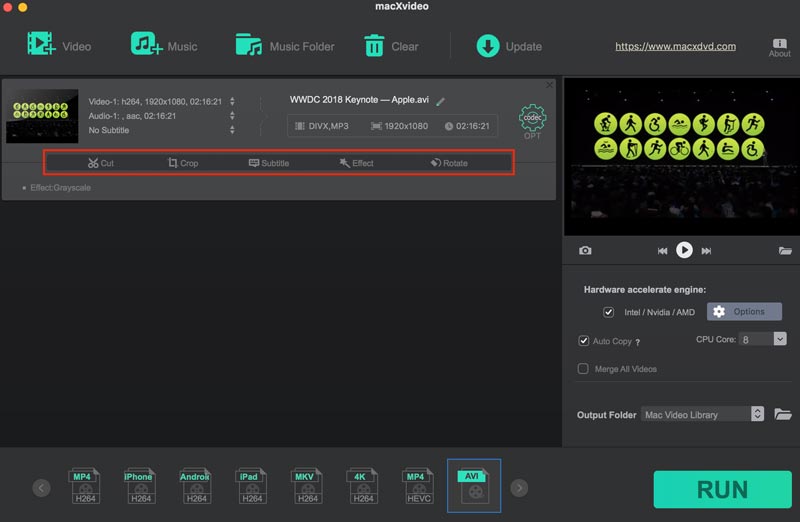800x522 pixels.
Task: Click the Video add icon
Action: pos(41,44)
